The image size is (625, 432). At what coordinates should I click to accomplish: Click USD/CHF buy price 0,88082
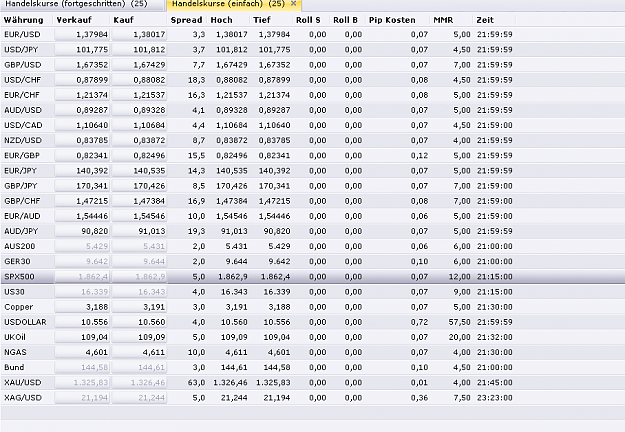139,80
